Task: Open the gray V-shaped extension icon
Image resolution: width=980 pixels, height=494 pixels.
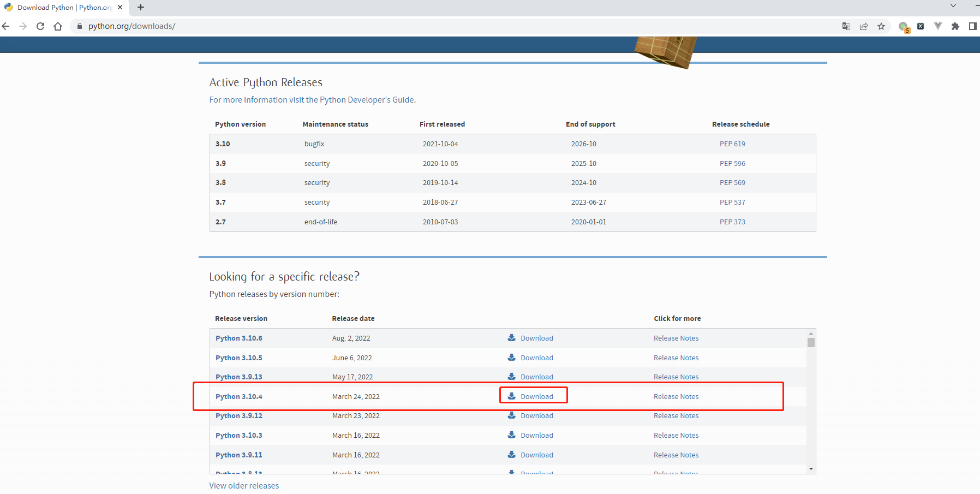Action: [938, 26]
